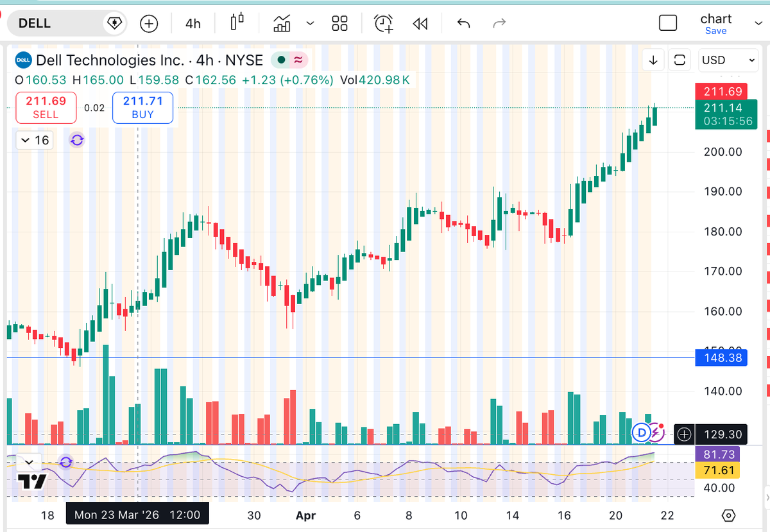
Task: Click the blue D dividend marker
Action: tap(640, 433)
